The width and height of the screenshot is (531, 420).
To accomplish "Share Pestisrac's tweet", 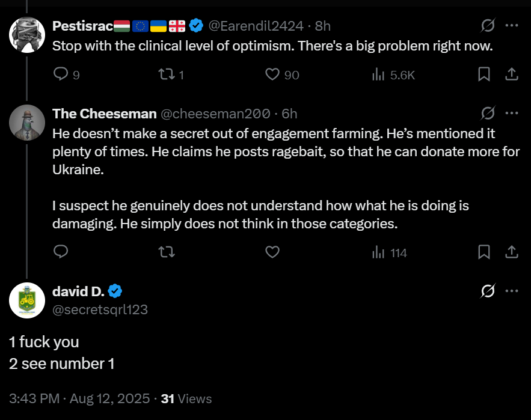I will point(512,74).
